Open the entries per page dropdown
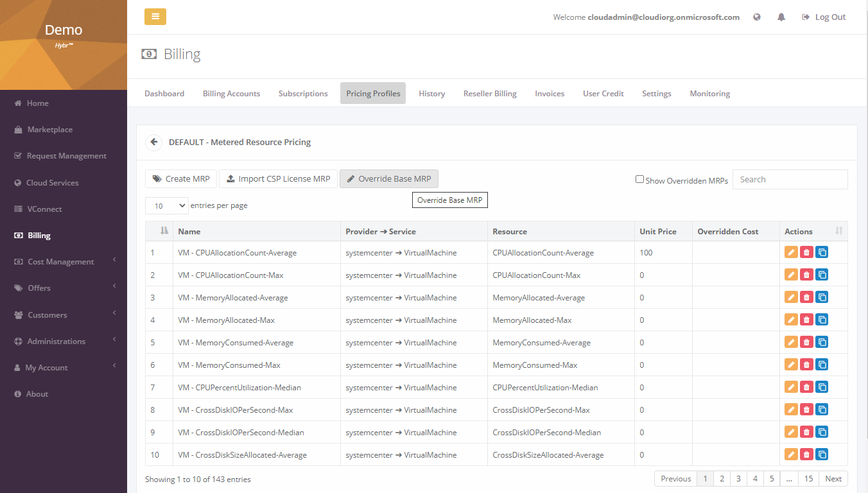The height and width of the screenshot is (493, 868). tap(166, 205)
